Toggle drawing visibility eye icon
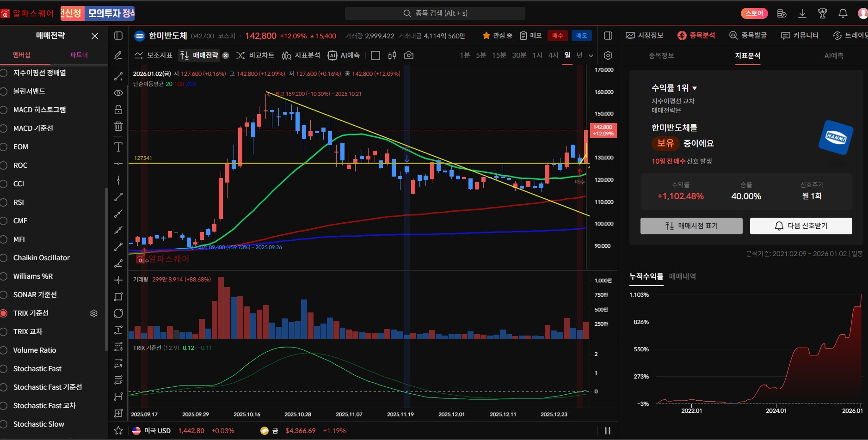The height and width of the screenshot is (440, 868). [x=118, y=93]
